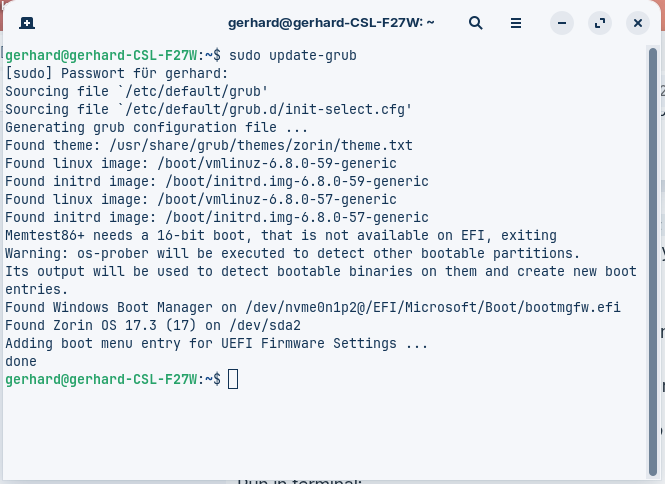665x484 pixels.
Task: Click the Windows Boot Manager line
Action: (x=313, y=307)
